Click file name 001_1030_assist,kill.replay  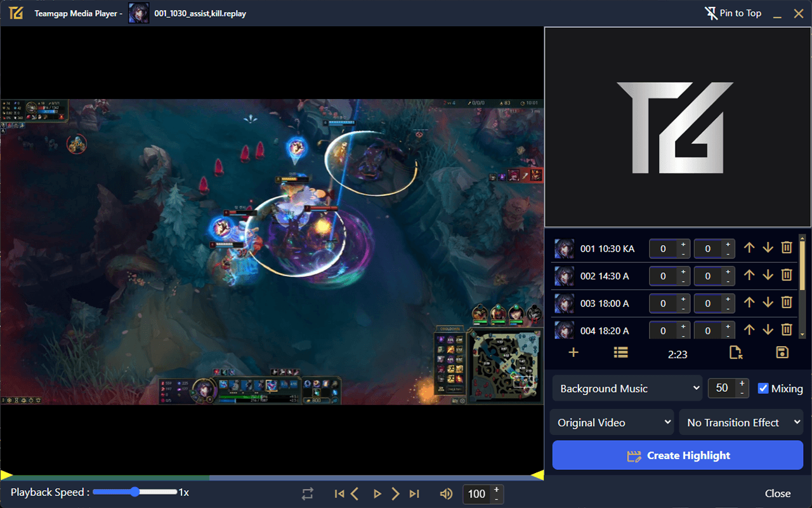[x=200, y=13]
